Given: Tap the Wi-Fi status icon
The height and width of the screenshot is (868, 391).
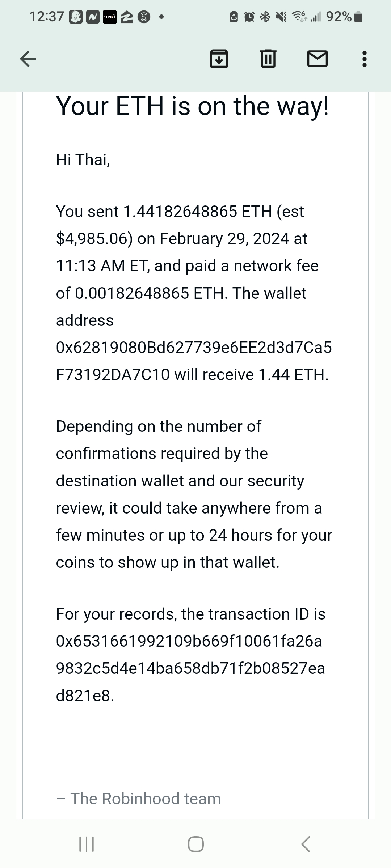Looking at the screenshot, I should 299,17.
